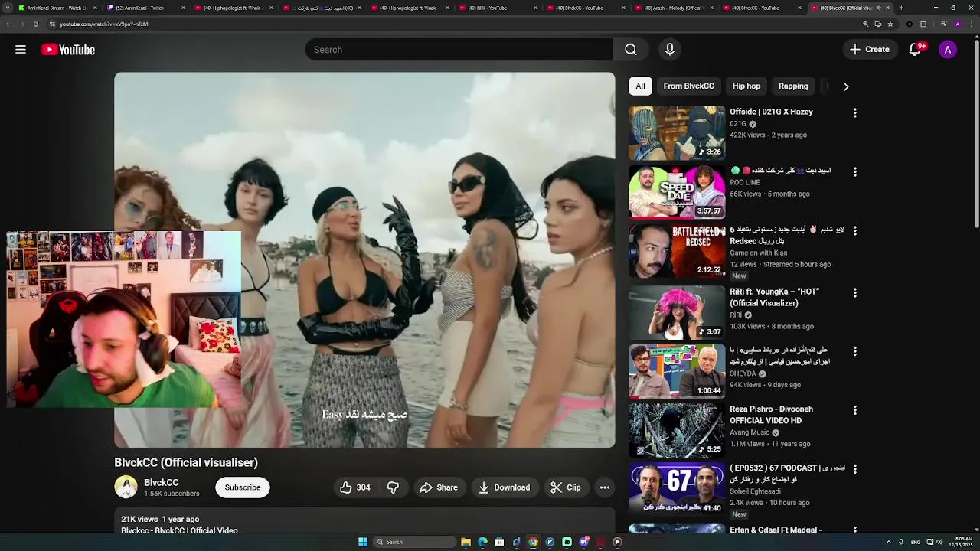Open Offside 021G X Hazey thumbnail
This screenshot has width=980, height=551.
(x=677, y=132)
